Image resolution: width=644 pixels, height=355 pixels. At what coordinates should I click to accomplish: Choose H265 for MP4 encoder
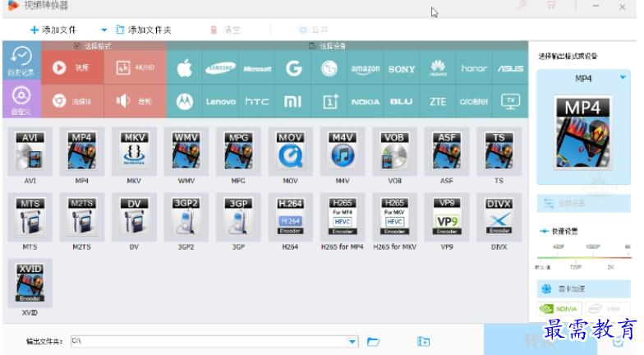point(343,217)
